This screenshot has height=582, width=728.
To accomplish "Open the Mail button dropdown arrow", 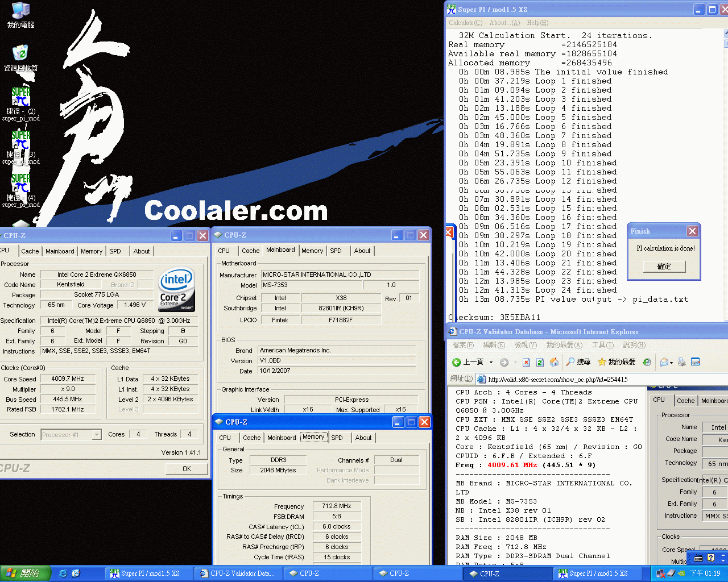I will 672,362.
